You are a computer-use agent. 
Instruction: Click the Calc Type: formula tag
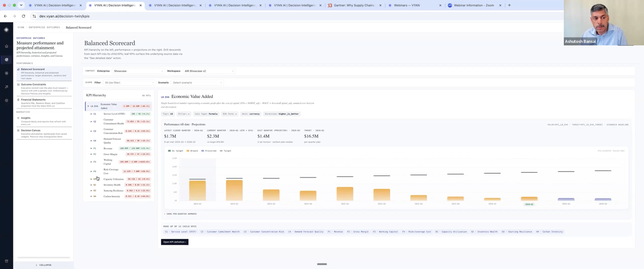point(206,114)
